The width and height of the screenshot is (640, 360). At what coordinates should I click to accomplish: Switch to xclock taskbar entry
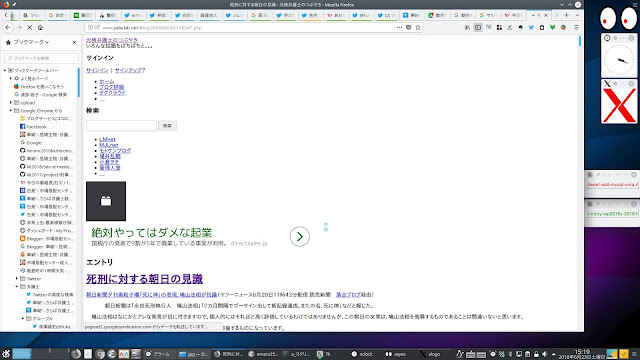point(362,354)
